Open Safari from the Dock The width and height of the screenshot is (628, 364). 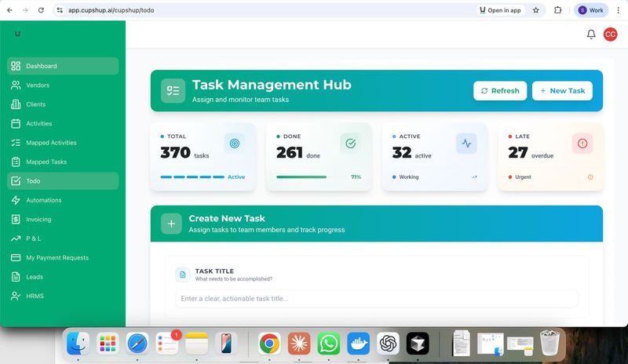[x=137, y=344]
